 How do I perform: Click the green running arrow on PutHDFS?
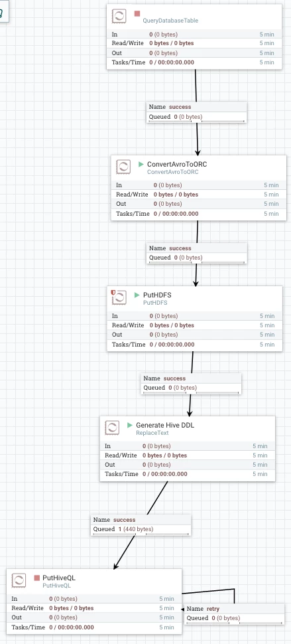pyautogui.click(x=137, y=295)
